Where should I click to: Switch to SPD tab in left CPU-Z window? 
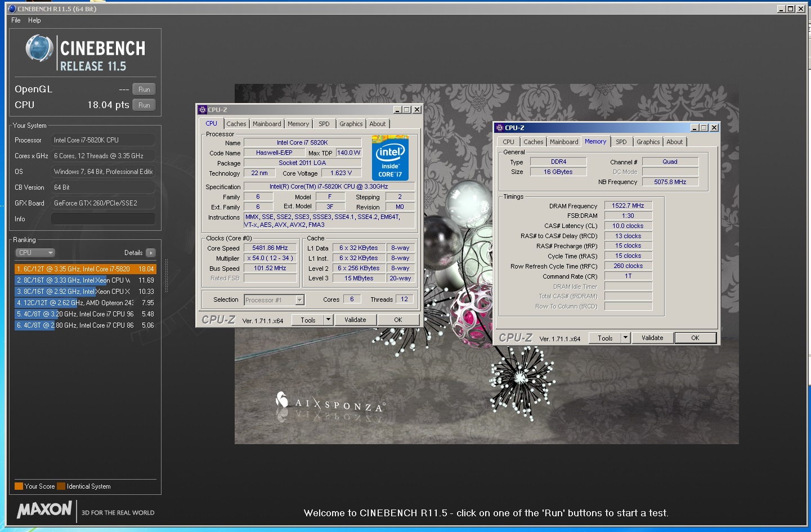coord(324,124)
